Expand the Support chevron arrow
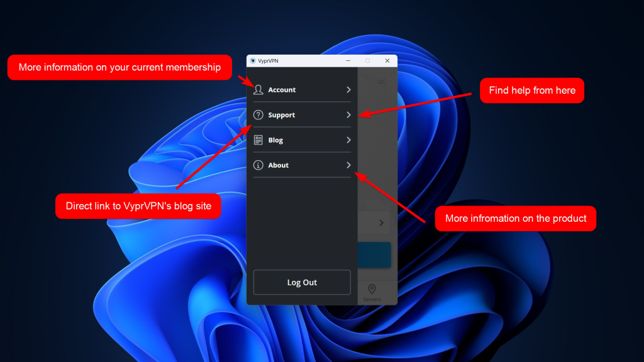Image resolution: width=644 pixels, height=362 pixels. [x=348, y=115]
